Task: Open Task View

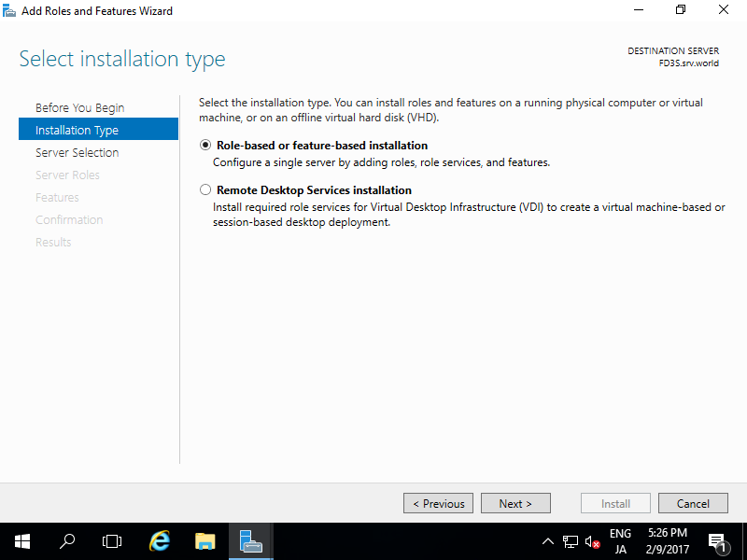Action: pos(111,541)
